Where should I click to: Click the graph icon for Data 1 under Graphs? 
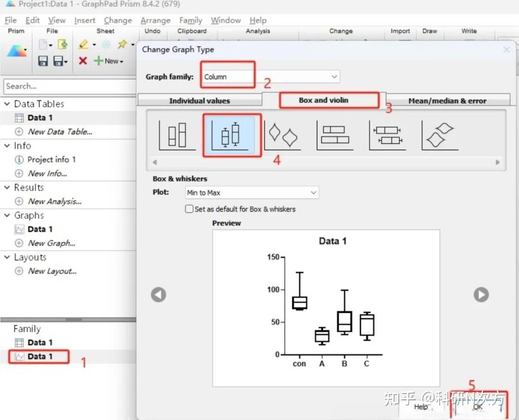(x=19, y=229)
